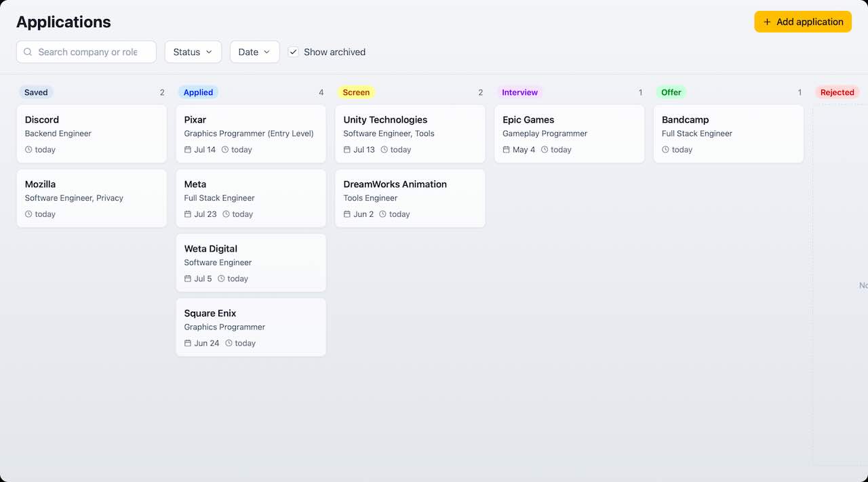Image resolution: width=868 pixels, height=482 pixels.
Task: Open the Date filter dropdown
Action: pyautogui.click(x=255, y=52)
